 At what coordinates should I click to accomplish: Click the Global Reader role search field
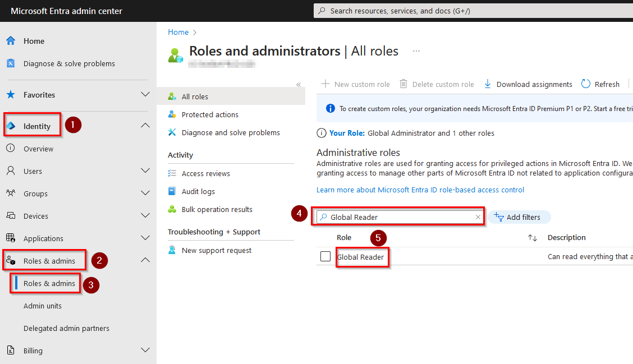coord(400,217)
